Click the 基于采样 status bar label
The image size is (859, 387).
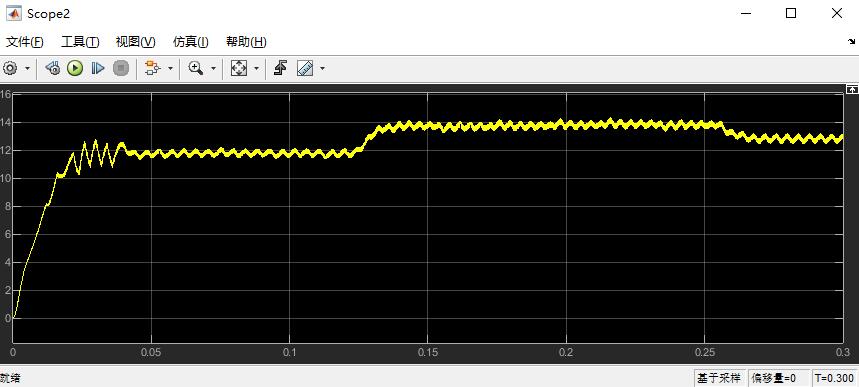(718, 378)
